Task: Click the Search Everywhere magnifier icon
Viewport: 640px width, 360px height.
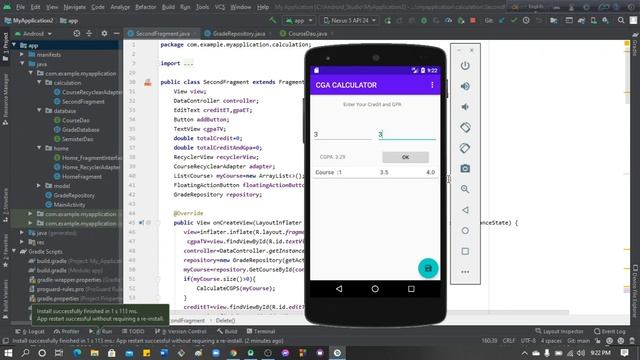Action: [x=621, y=20]
